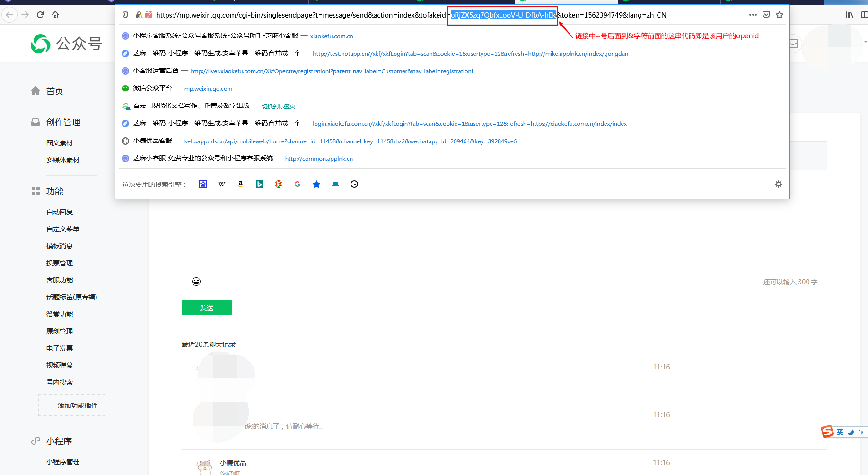The image size is (868, 475).
Task: Save page to Pocket
Action: (x=766, y=15)
